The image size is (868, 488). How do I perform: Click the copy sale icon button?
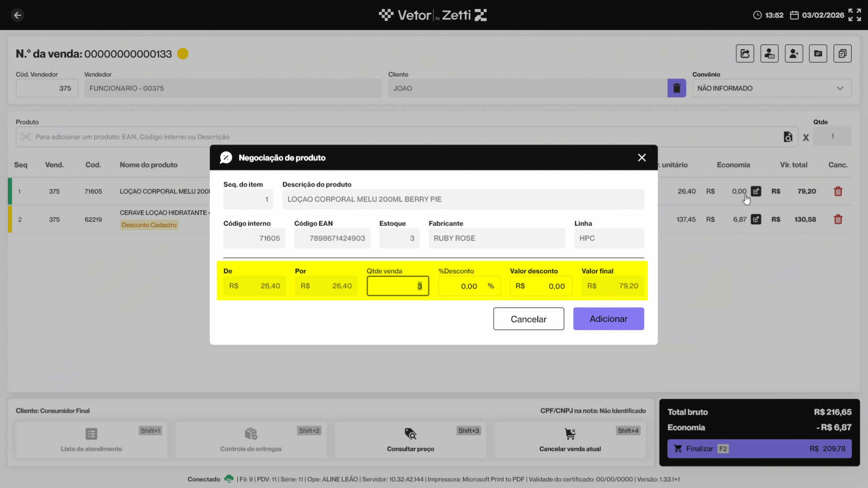pos(842,54)
